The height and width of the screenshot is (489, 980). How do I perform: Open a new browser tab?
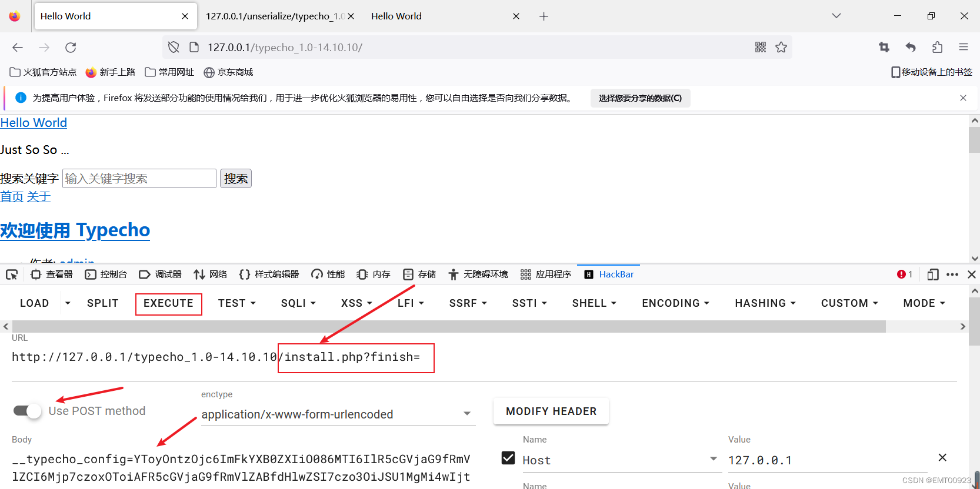click(544, 16)
